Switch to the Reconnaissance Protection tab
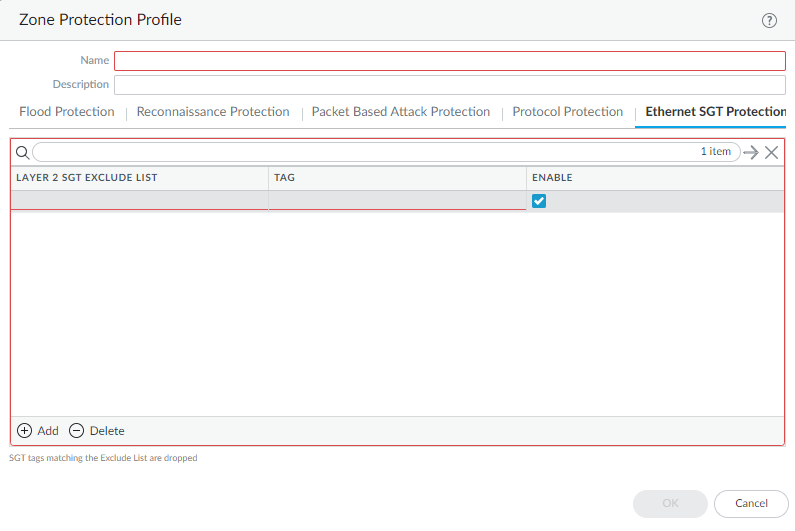This screenshot has width=795, height=531. pos(213,112)
